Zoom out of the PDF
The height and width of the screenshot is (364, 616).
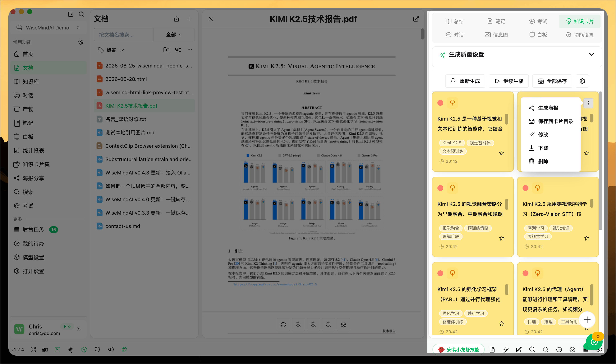(313, 325)
